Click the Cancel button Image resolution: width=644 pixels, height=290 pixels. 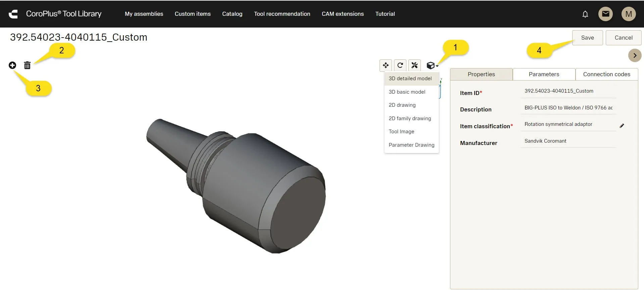point(623,38)
